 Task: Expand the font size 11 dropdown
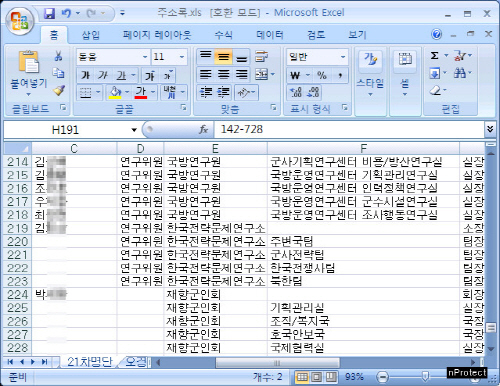182,57
